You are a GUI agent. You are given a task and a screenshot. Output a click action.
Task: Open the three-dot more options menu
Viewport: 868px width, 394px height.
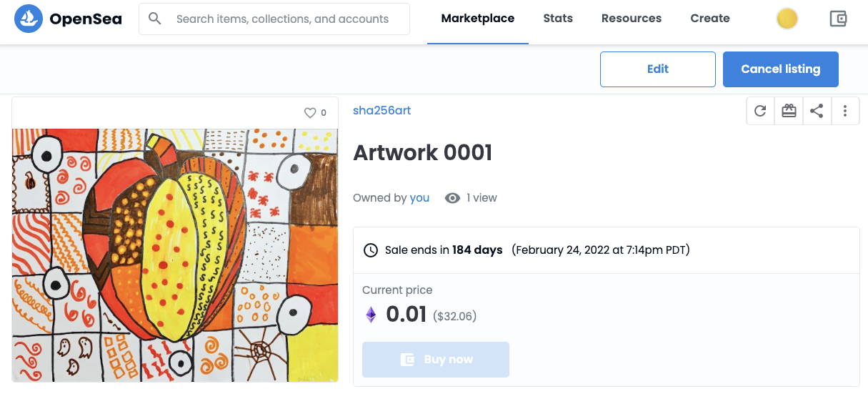(845, 111)
